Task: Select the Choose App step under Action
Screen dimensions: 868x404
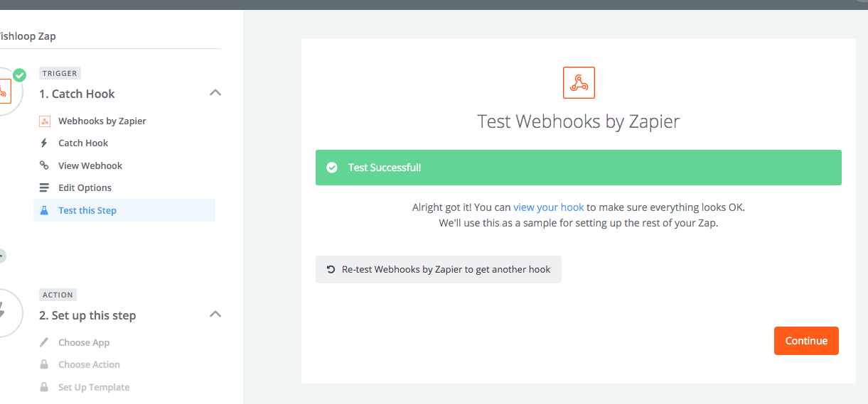Action: [84, 342]
